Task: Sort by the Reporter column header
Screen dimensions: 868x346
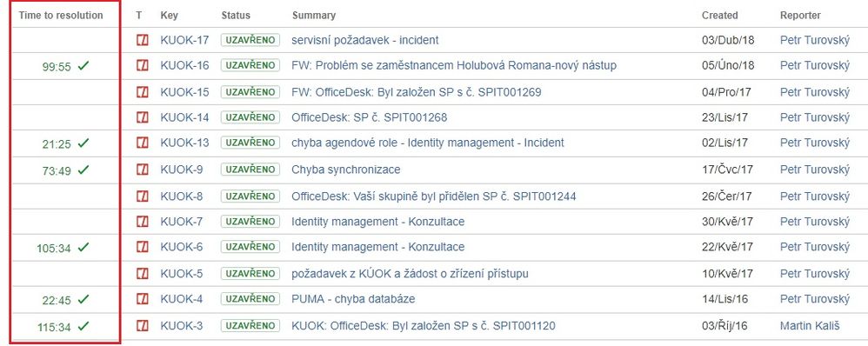Action: tap(800, 16)
